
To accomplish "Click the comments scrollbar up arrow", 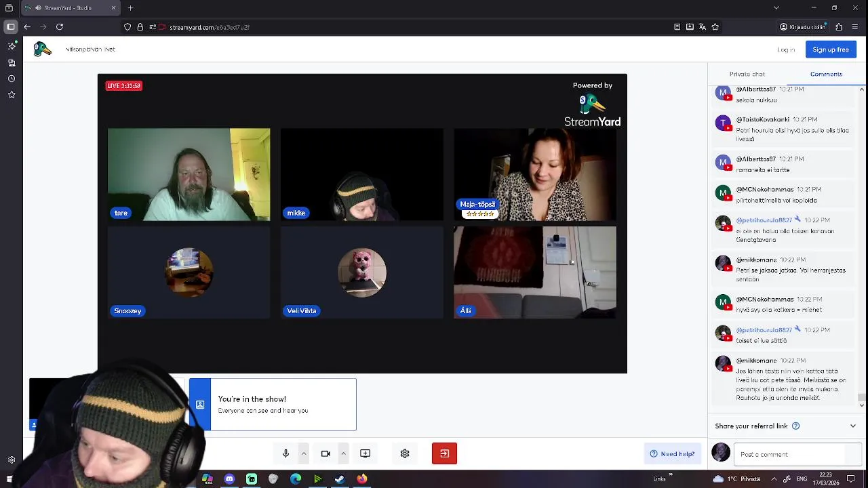I will pyautogui.click(x=862, y=89).
